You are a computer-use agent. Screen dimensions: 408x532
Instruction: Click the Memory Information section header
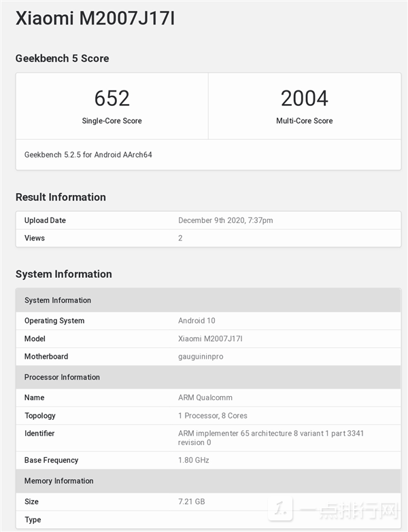point(59,481)
